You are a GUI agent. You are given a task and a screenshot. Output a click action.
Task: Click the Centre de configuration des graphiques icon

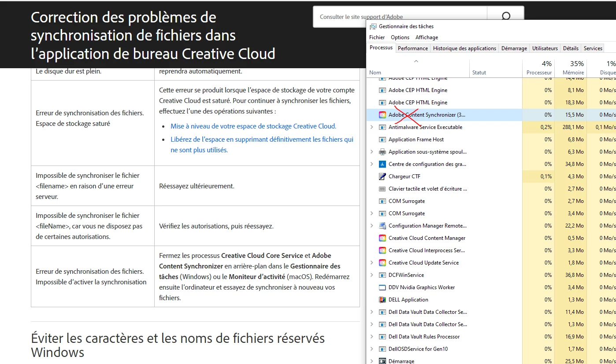tap(382, 164)
